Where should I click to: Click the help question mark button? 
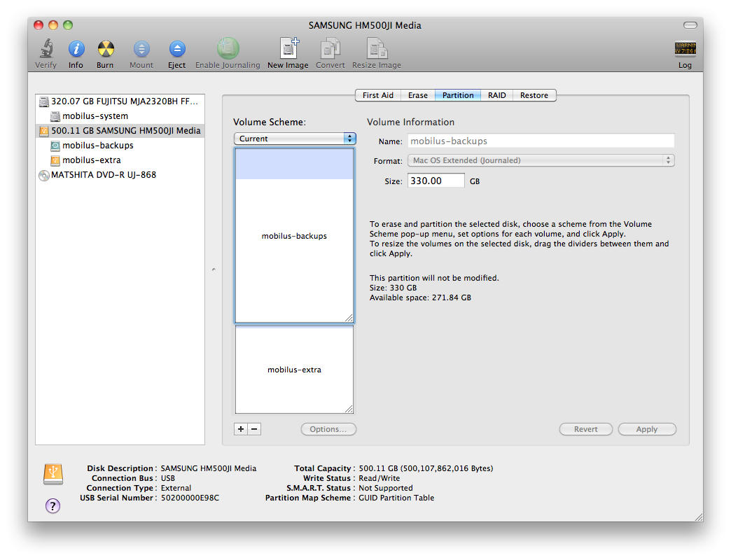tap(53, 505)
